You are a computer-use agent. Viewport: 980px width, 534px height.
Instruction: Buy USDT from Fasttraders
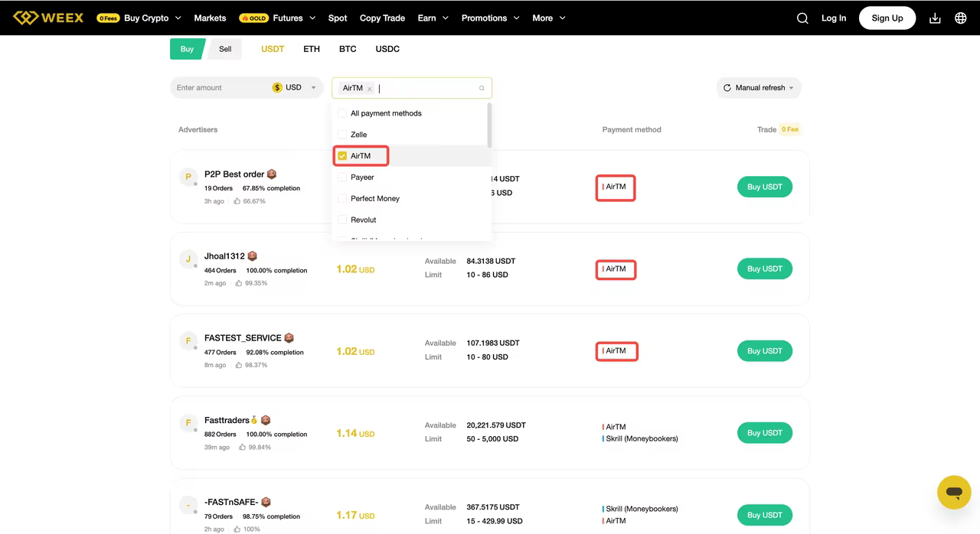tap(764, 432)
